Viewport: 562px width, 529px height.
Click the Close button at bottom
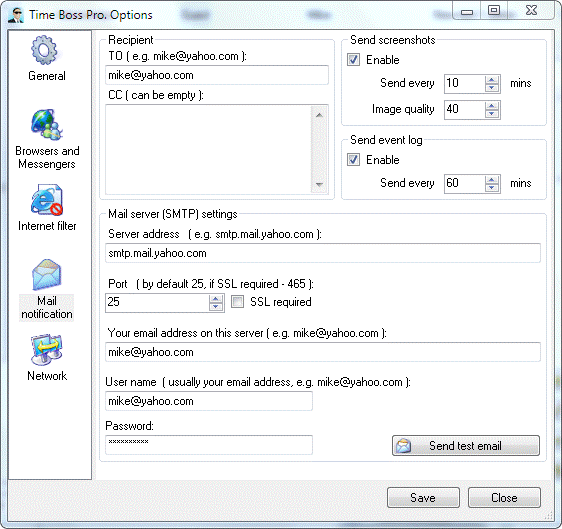(x=504, y=497)
